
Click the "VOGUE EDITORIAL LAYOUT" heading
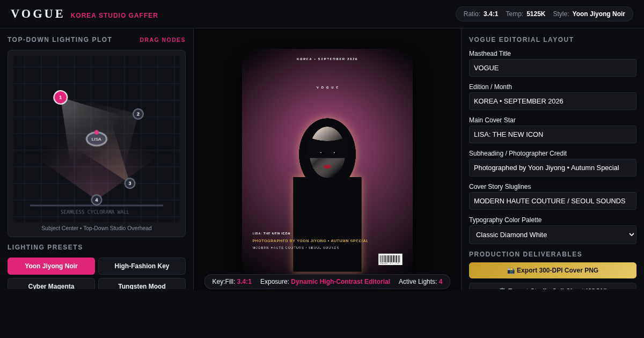522,40
